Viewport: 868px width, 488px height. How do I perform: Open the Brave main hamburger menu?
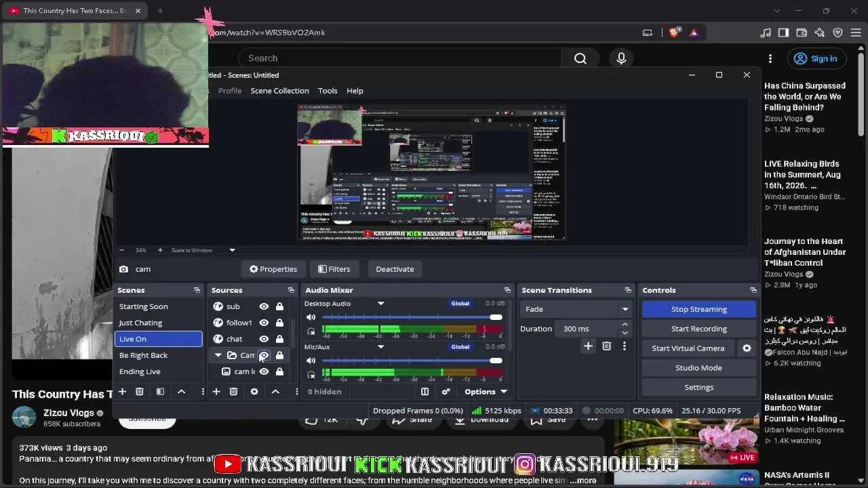(856, 33)
